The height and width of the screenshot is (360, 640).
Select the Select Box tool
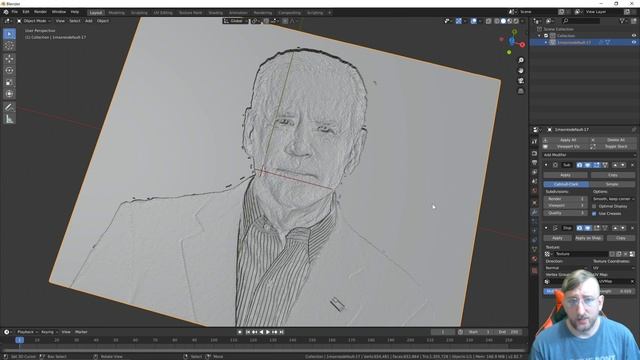pyautogui.click(x=9, y=34)
